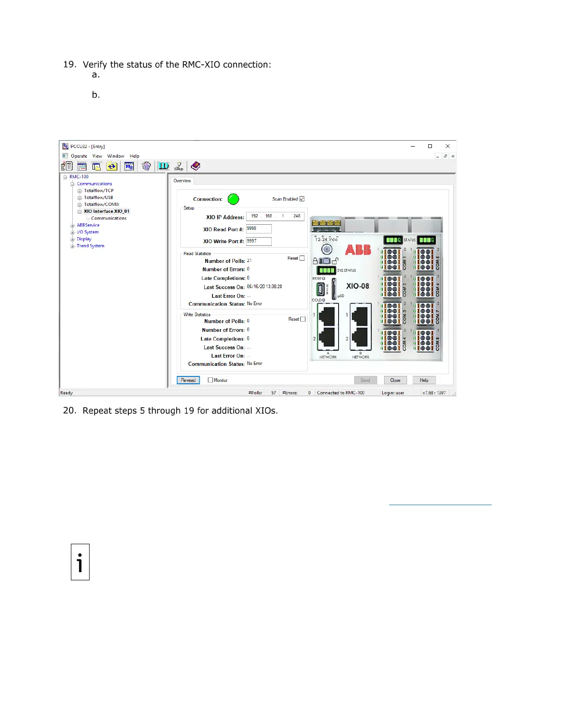Image resolution: width=563 pixels, height=728 pixels.
Task: Select Totalflow/TCP in the tree
Action: click(98, 191)
